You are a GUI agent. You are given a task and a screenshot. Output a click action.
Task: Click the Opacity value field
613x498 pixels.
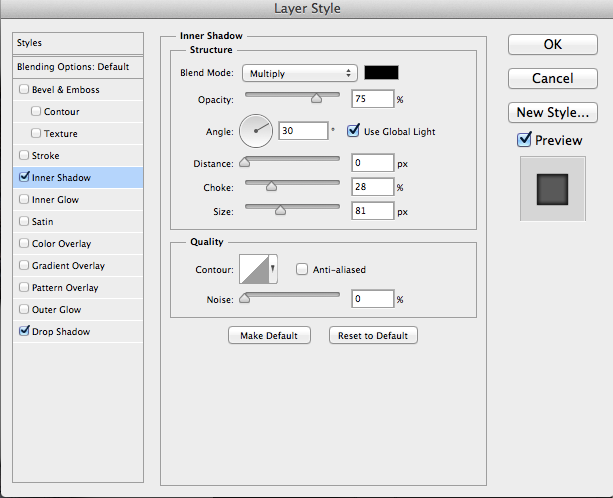pos(373,99)
